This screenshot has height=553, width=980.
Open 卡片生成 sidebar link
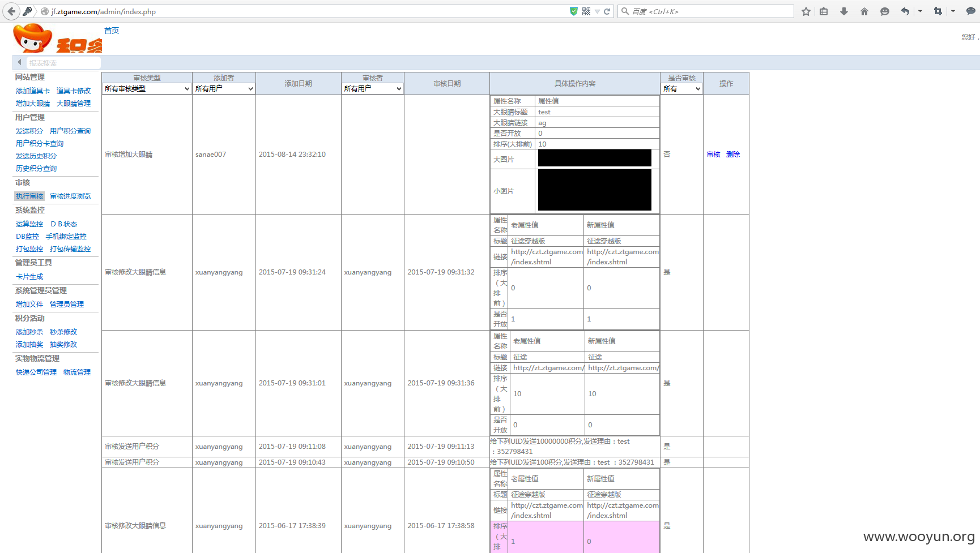29,277
